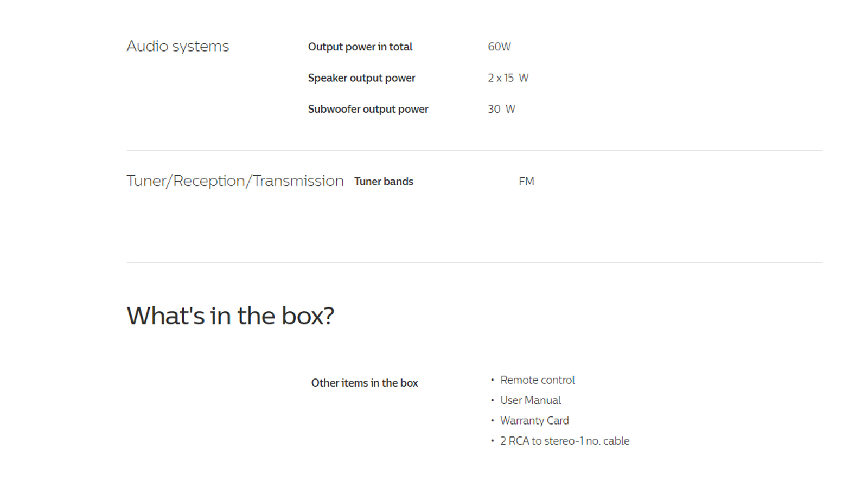
Task: Click the Tuner/Reception/Transmission section heading
Action: [x=235, y=181]
